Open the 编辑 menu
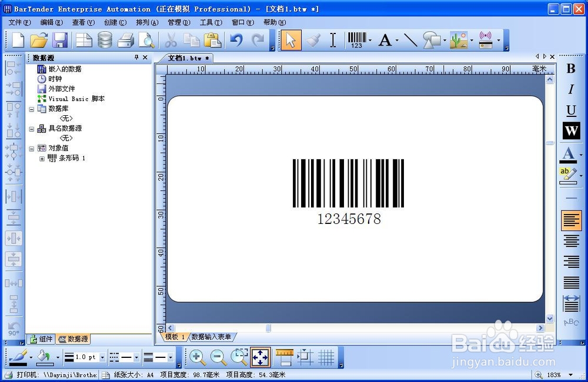This screenshot has height=382, width=588. (51, 22)
